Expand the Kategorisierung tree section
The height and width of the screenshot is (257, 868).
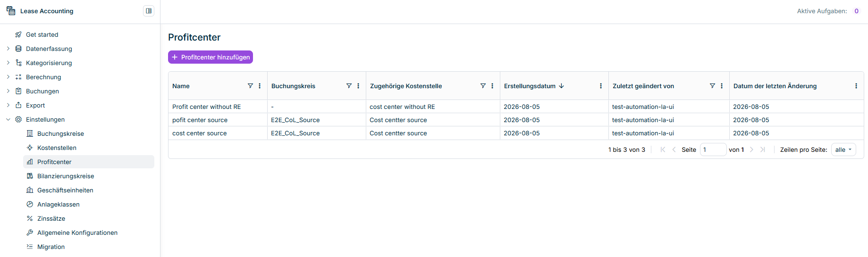point(8,63)
